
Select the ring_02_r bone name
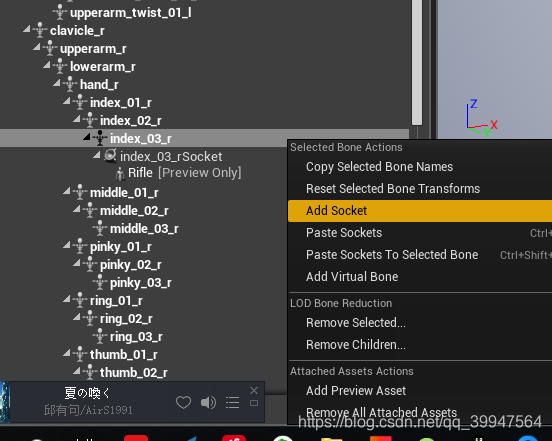point(126,319)
